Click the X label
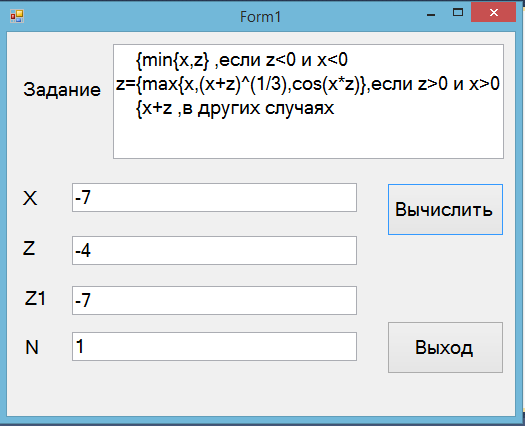The width and height of the screenshot is (525, 426). [30, 198]
